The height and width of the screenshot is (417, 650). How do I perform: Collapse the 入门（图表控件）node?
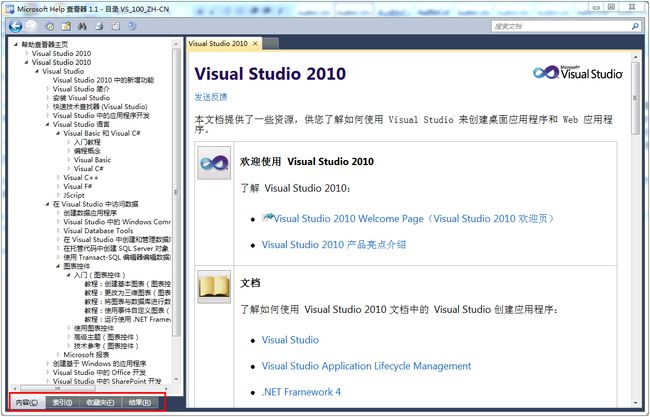68,275
